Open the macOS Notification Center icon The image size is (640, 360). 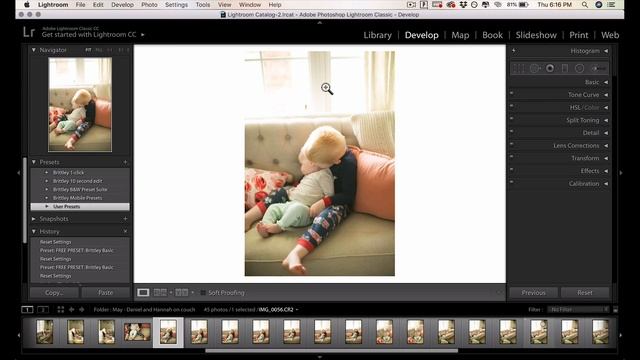click(x=611, y=5)
